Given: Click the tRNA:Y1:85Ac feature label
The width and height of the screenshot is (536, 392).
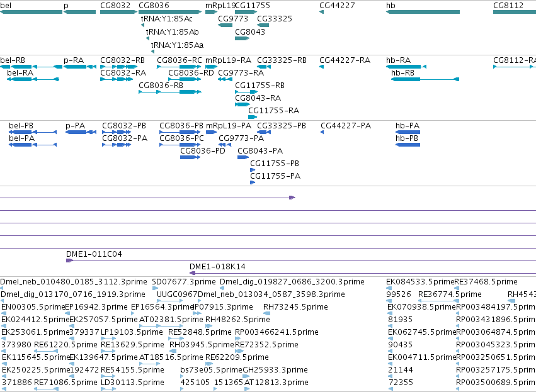Looking at the screenshot, I should click(166, 18).
